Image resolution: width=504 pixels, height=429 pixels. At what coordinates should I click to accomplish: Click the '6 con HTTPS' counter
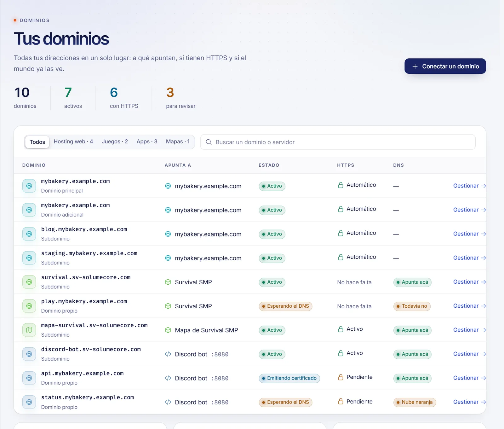[x=124, y=98]
